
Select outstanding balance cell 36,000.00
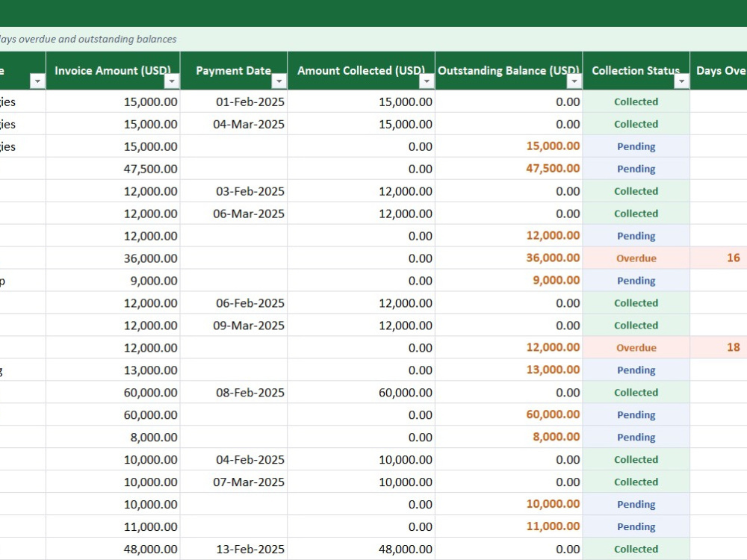click(x=509, y=258)
